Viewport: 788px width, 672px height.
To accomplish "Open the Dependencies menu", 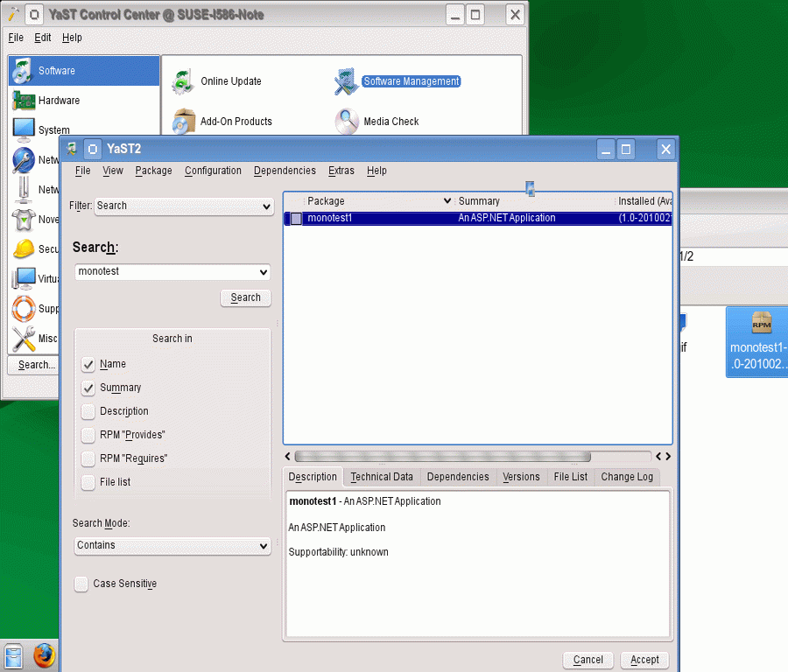I will [285, 171].
